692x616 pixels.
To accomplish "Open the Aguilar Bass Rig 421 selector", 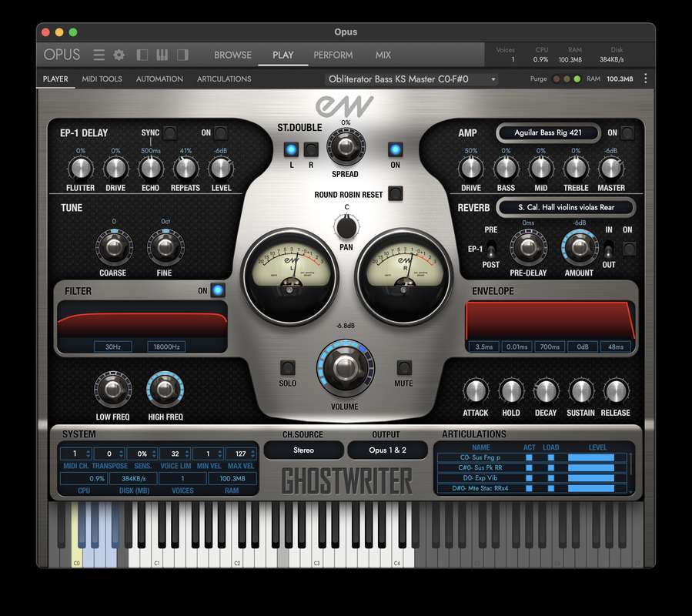I will click(547, 132).
